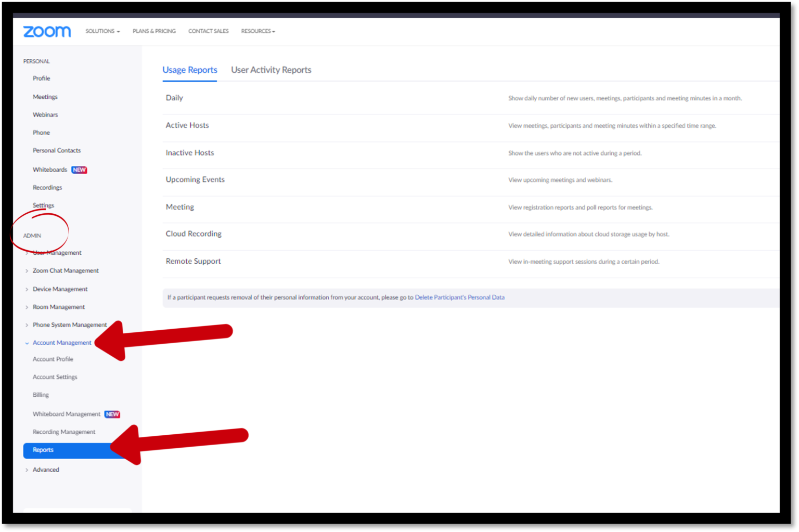This screenshot has height=532, width=799.
Task: Open the Whiteboards page marked NEW
Action: point(50,170)
